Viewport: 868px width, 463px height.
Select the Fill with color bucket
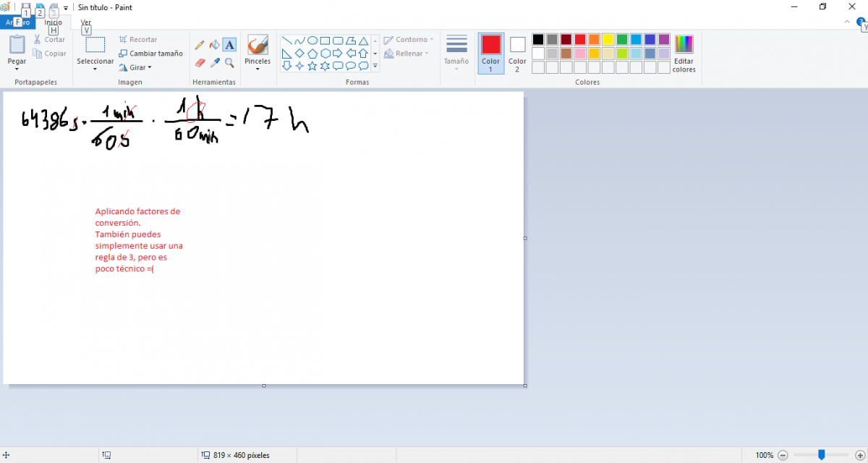[214, 45]
